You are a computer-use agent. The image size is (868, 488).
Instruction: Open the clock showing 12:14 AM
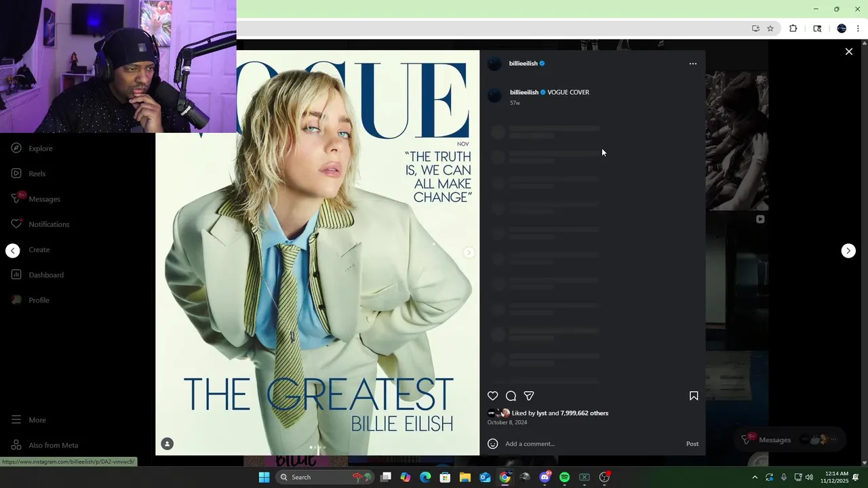pos(834,477)
